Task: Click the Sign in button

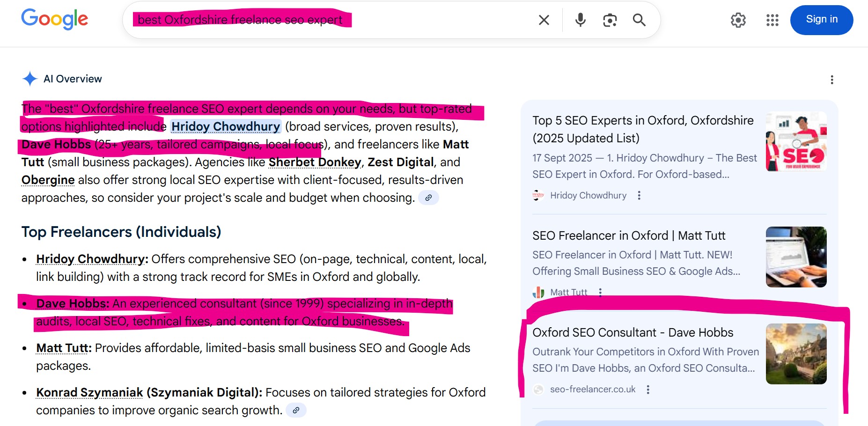Action: pyautogui.click(x=822, y=20)
